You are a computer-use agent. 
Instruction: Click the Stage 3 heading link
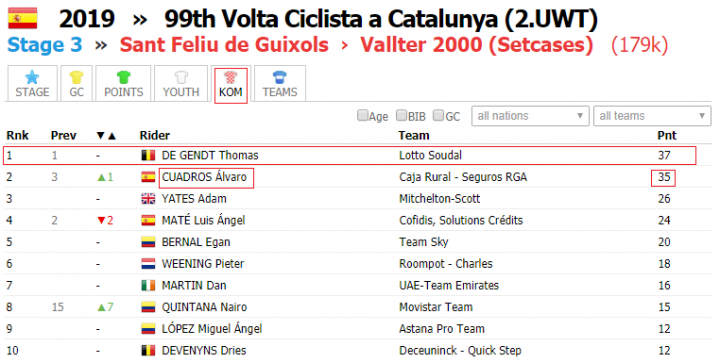tap(45, 45)
